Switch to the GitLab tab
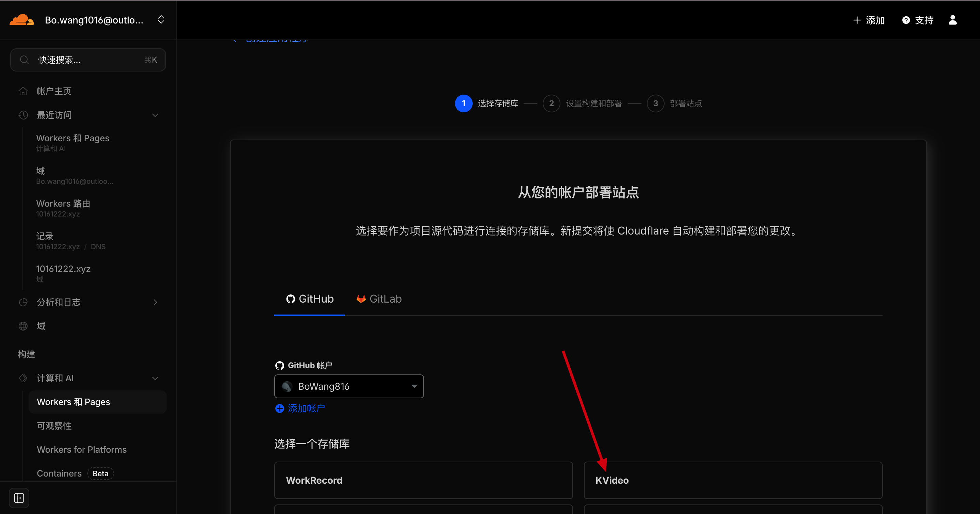The width and height of the screenshot is (980, 514). (379, 299)
